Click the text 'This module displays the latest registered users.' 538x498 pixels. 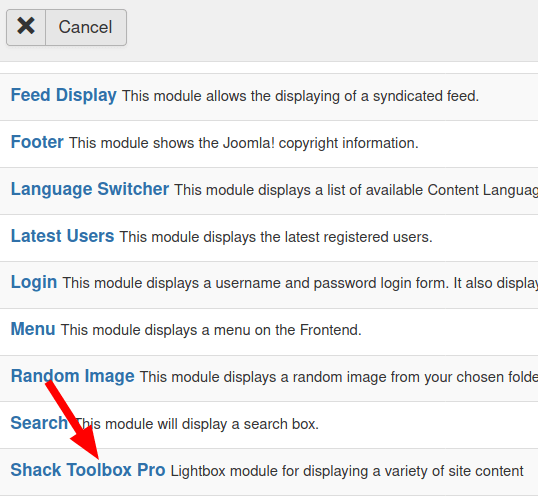click(276, 237)
